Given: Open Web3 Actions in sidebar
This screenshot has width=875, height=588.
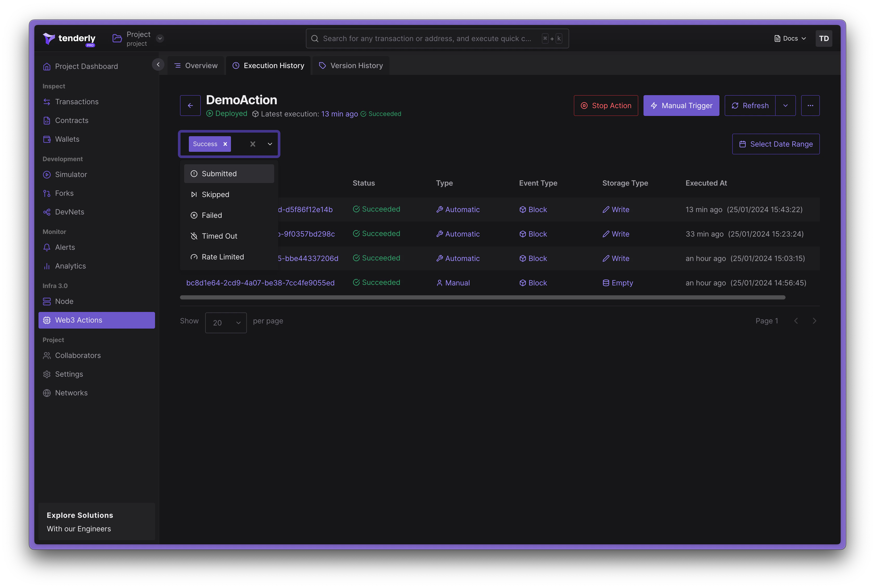Looking at the screenshot, I should (x=96, y=320).
